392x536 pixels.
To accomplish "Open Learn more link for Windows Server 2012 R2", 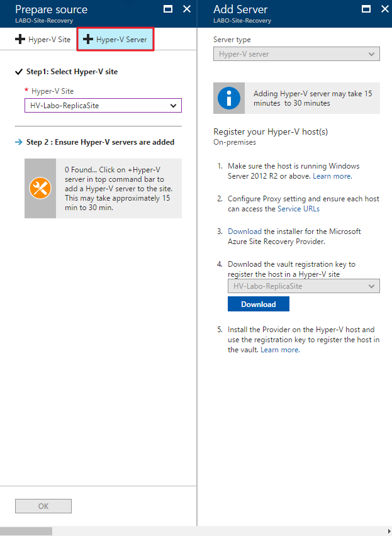I will tap(332, 176).
